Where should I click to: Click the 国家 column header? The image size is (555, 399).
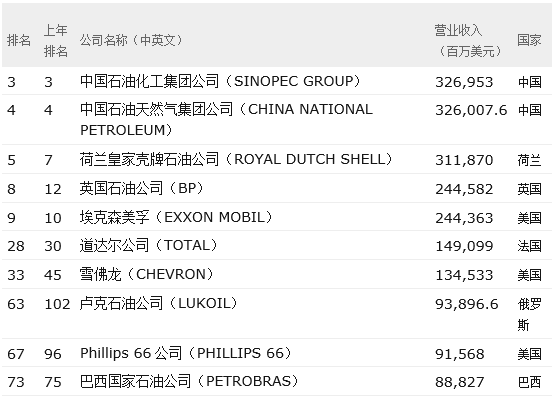coord(529,40)
